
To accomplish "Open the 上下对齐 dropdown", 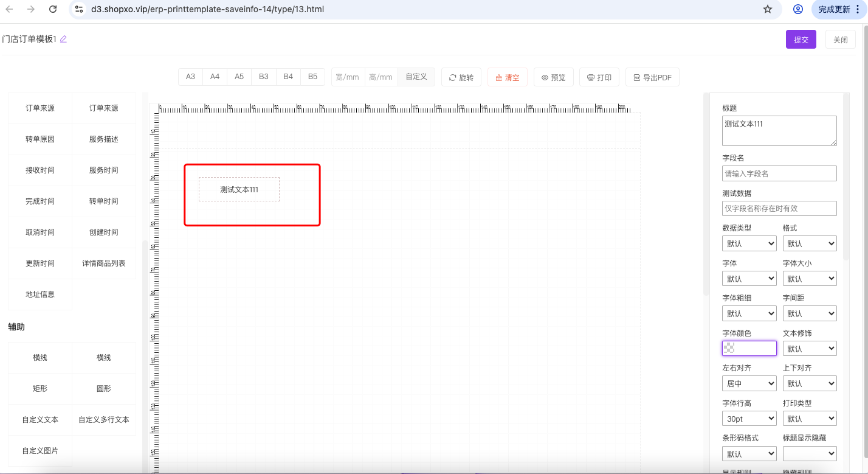I will (810, 384).
